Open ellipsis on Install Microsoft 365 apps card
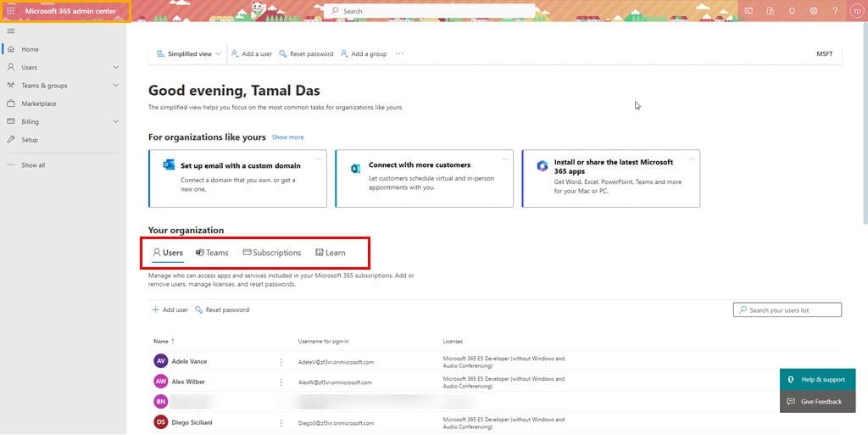This screenshot has height=435, width=868. point(692,159)
